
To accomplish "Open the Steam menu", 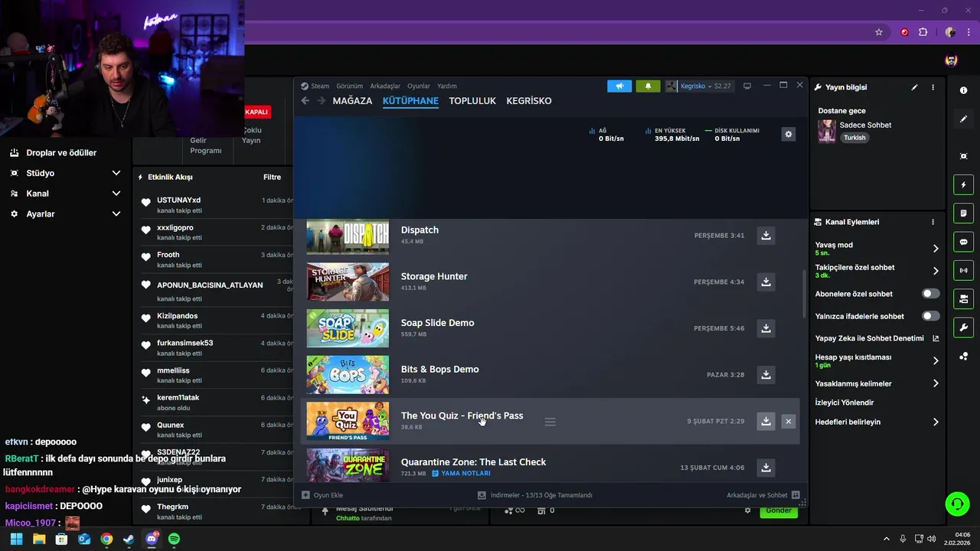I will 315,86.
